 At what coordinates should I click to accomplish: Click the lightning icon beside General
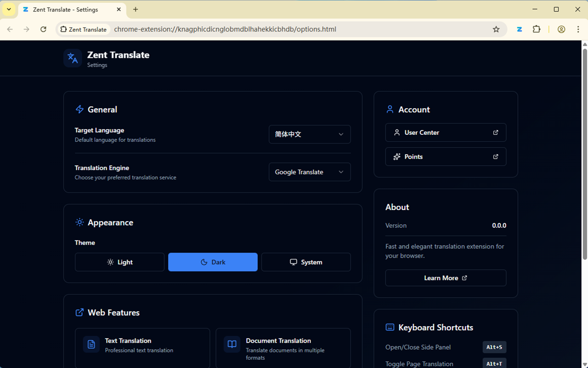point(79,109)
